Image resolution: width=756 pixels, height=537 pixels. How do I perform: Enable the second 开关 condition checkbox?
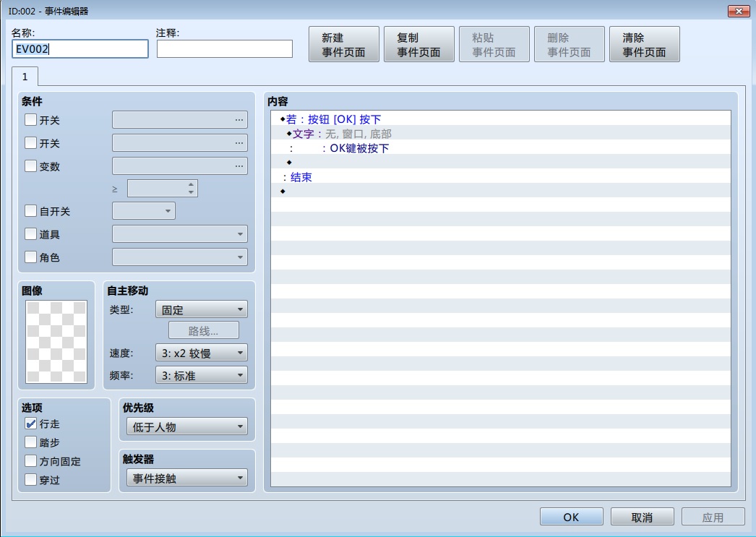point(30,142)
